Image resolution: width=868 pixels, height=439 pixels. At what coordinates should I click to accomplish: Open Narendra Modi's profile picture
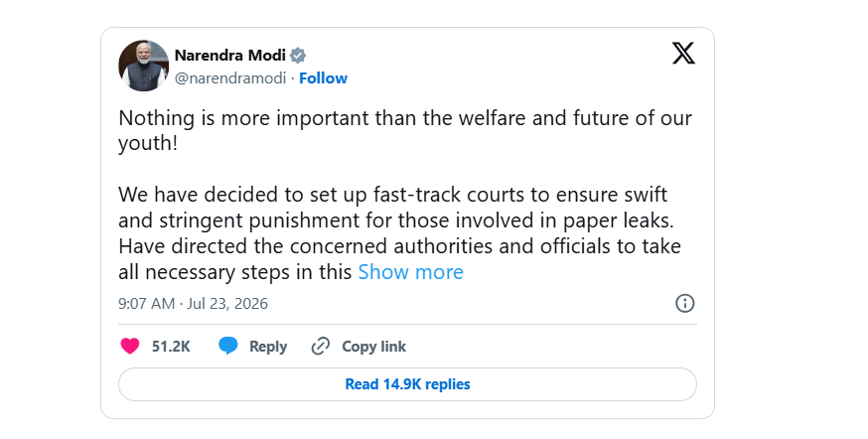click(143, 66)
